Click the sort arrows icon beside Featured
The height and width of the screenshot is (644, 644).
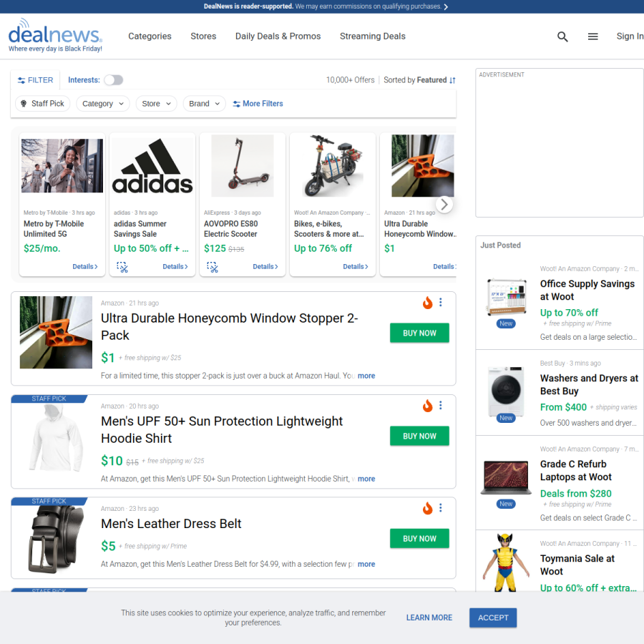pos(452,80)
